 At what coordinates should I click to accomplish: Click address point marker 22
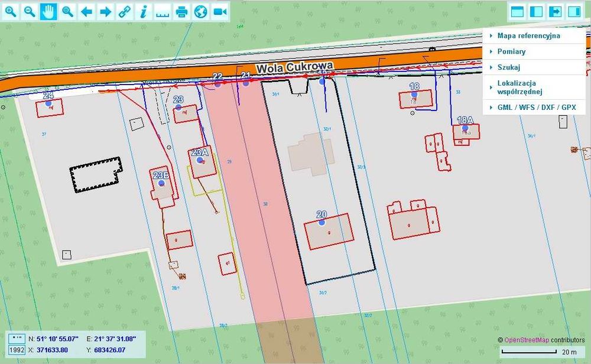pos(217,84)
